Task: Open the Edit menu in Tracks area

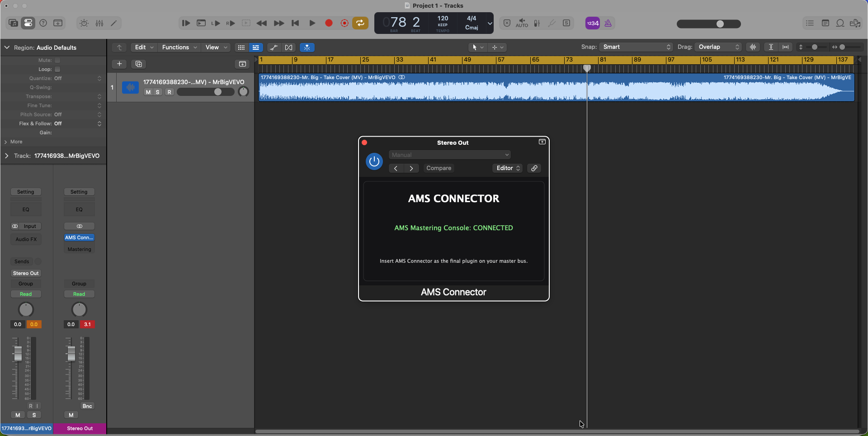Action: (x=144, y=47)
